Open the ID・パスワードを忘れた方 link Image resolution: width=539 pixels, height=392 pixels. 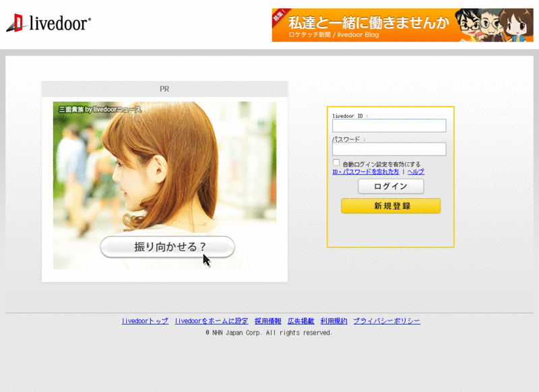[366, 172]
